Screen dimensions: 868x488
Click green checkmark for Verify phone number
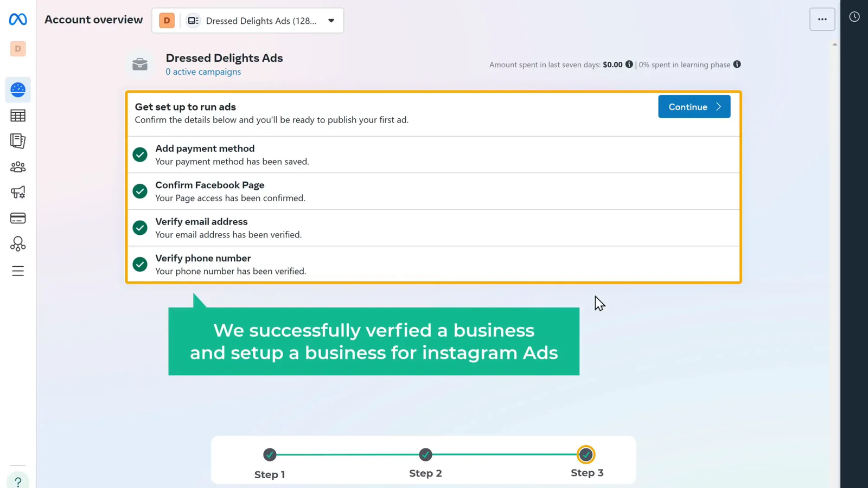[140, 264]
